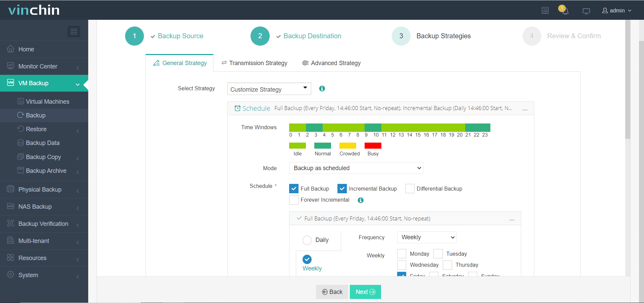Click the Backup Copy icon

pyautogui.click(x=20, y=157)
